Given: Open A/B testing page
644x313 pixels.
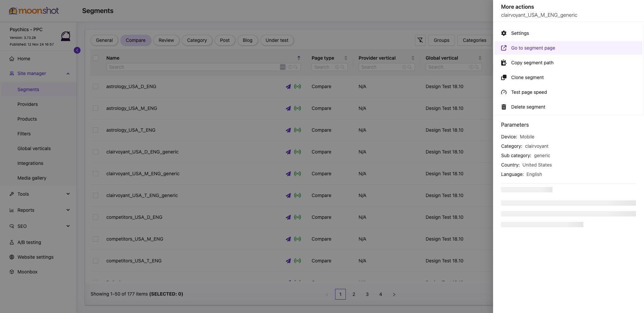Looking at the screenshot, I should coord(30,242).
